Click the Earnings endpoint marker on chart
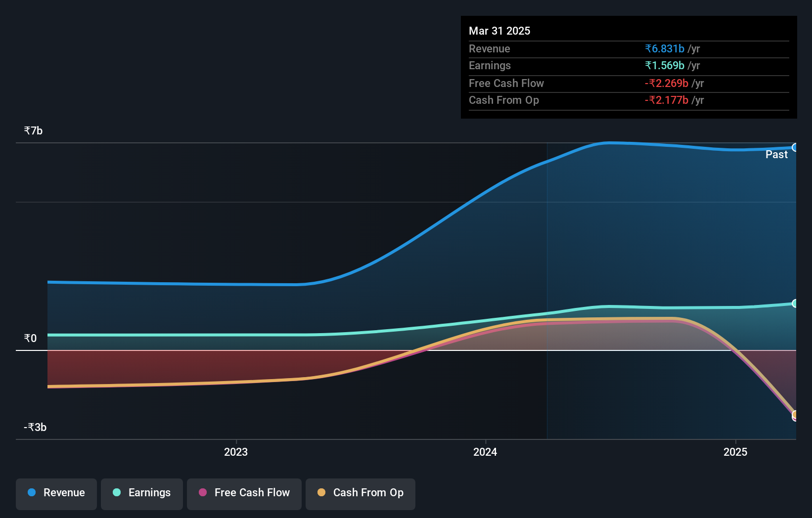This screenshot has width=812, height=518. tap(795, 303)
